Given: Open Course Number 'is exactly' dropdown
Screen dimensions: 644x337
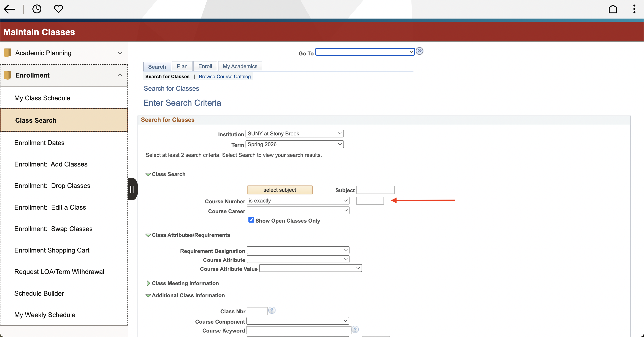Looking at the screenshot, I should pyautogui.click(x=298, y=201).
